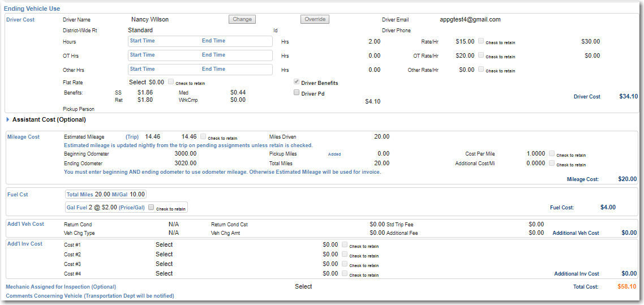Click the Mileage Cost total $20.00
This screenshot has height=305, width=644.
(x=627, y=179)
